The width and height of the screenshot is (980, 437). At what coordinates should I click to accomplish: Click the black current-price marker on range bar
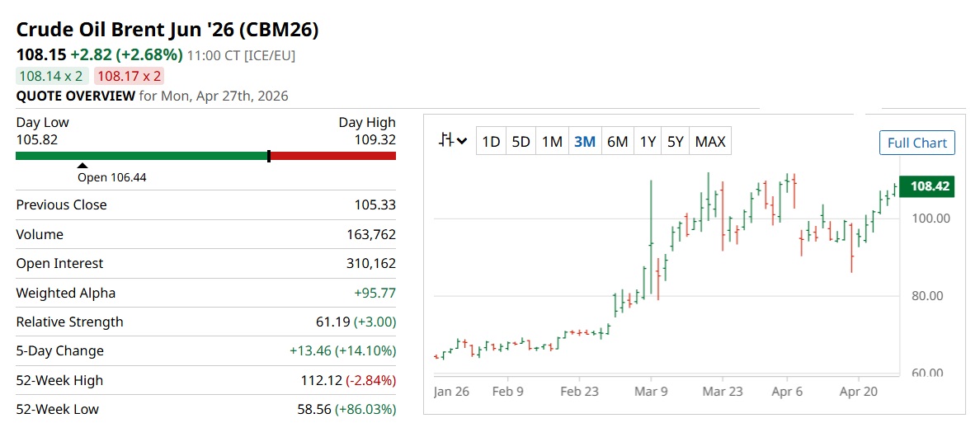tap(269, 156)
